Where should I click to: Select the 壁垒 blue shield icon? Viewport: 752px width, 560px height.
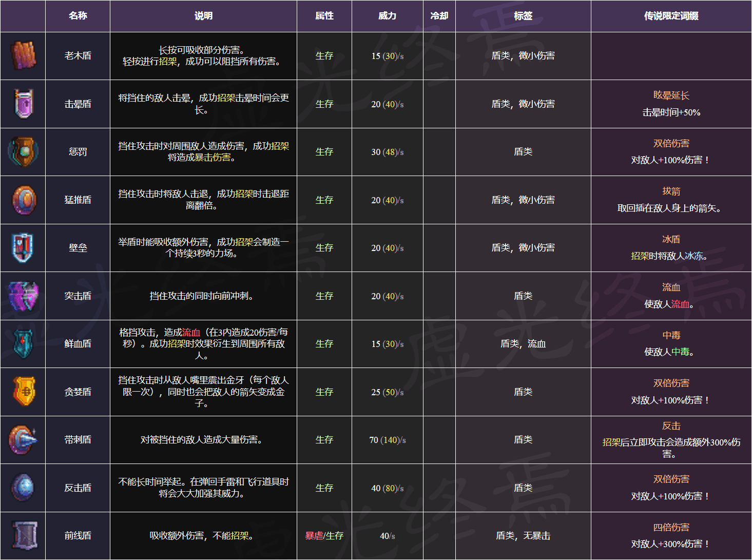pos(23,247)
